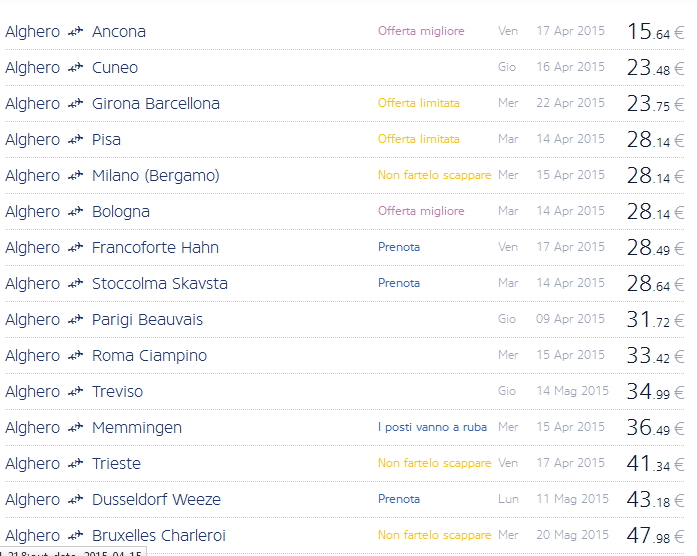Click the plane icon beside Pisa
The width and height of the screenshot is (697, 556).
pos(76,140)
